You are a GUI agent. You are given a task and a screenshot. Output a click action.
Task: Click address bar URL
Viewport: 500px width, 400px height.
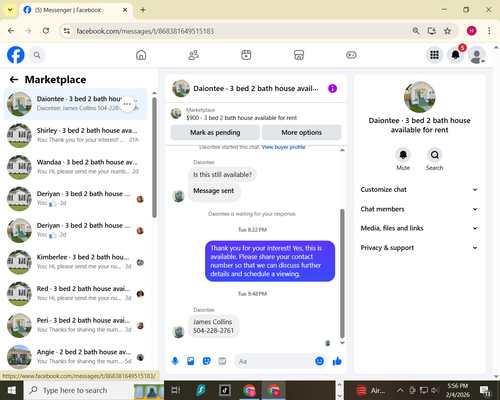145,31
